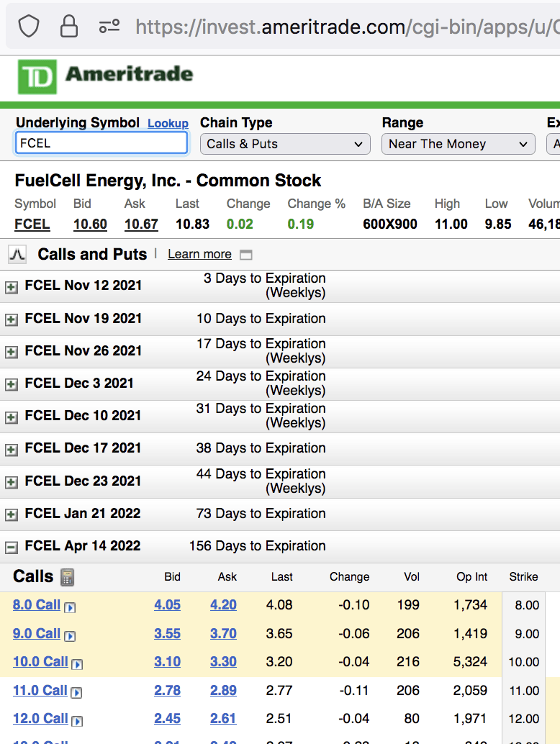Viewport: 560px width, 744px height.
Task: Expand the FCEL Dec 17 2021 expiration
Action: point(12,450)
